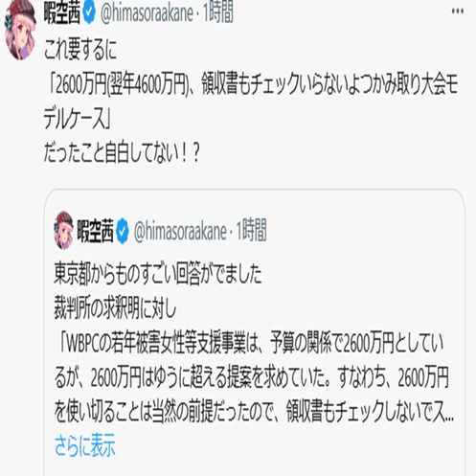This screenshot has width=476, height=476.
Task: Expand quoted tweet with さらに表示
Action: pyautogui.click(x=84, y=445)
